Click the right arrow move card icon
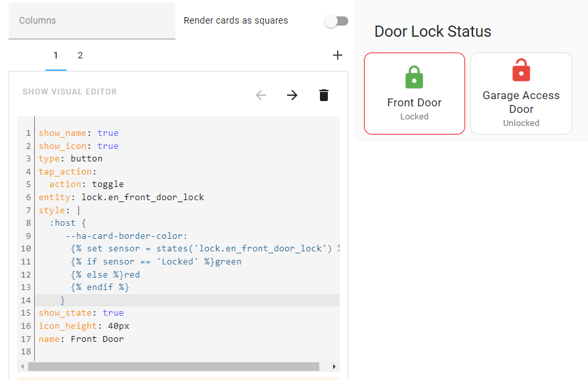 click(x=292, y=95)
